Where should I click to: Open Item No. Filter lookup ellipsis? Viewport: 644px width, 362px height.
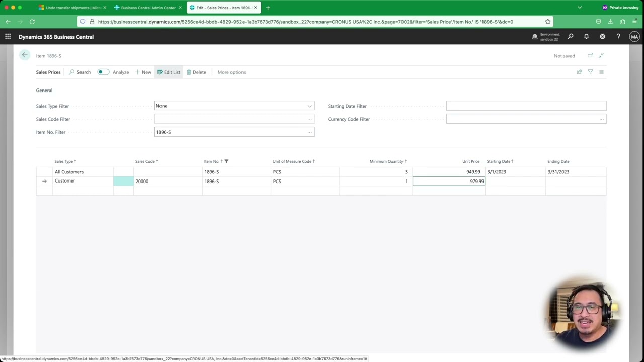tap(309, 132)
